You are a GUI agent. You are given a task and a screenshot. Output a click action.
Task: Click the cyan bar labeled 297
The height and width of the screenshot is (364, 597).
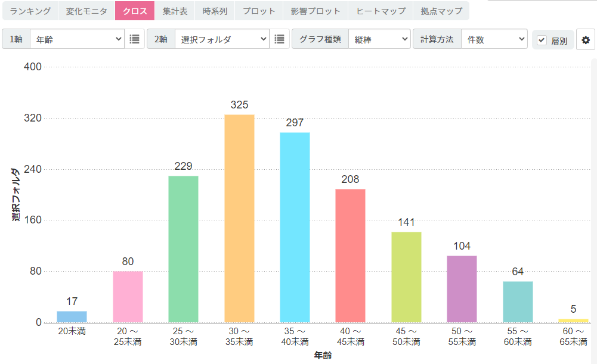click(x=295, y=227)
